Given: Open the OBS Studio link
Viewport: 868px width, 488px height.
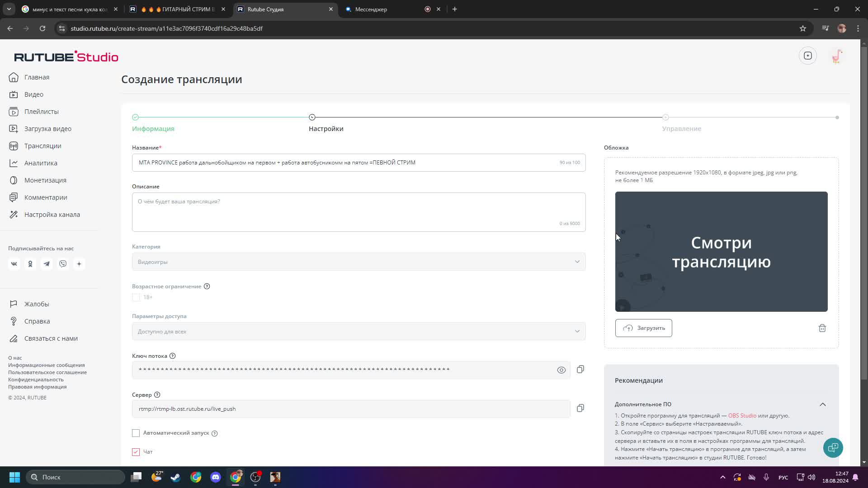Looking at the screenshot, I should 742,416.
